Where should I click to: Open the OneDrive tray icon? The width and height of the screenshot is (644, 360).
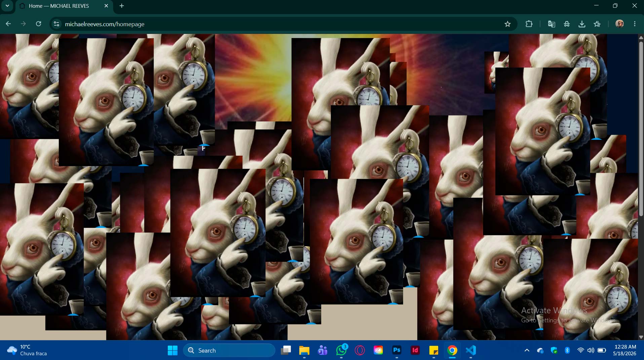point(540,350)
